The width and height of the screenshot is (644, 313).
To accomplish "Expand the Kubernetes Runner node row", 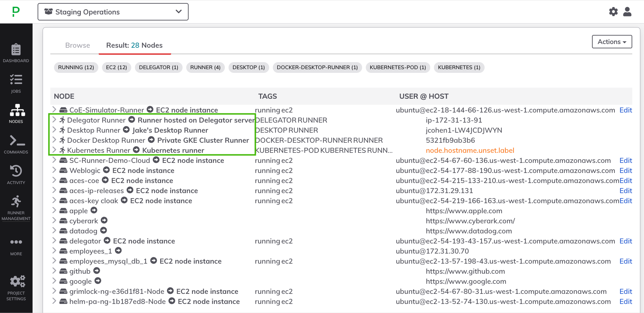I will [x=54, y=150].
